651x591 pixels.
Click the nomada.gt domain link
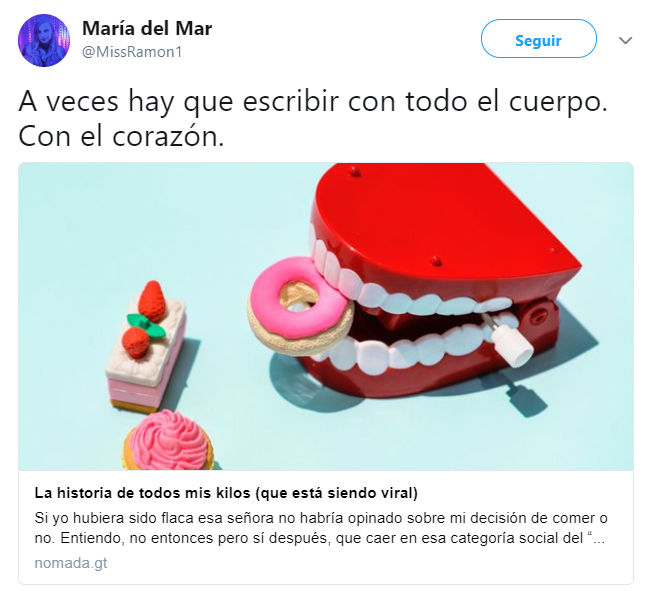pyautogui.click(x=71, y=563)
